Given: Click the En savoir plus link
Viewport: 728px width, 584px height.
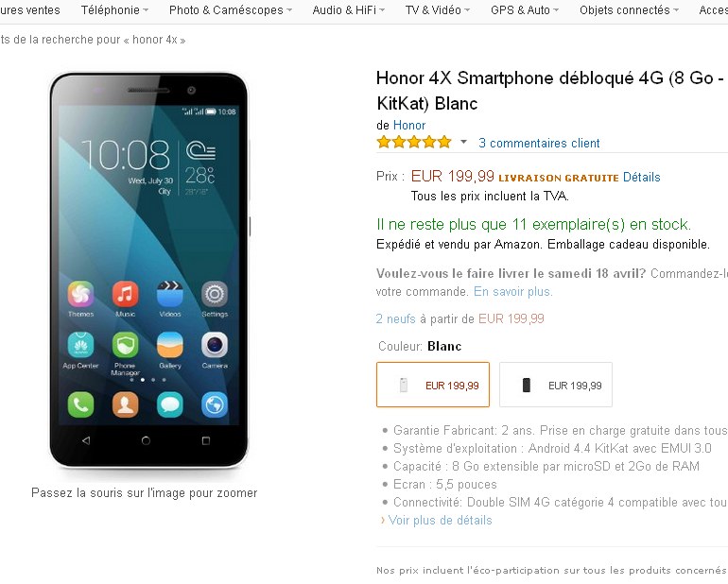Looking at the screenshot, I should (x=513, y=292).
